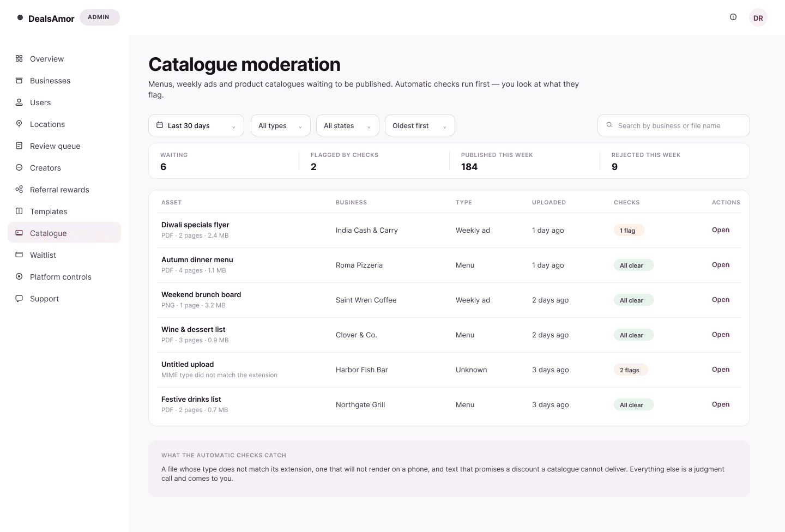Screen dimensions: 785x532
Task: Click Open for Untitled upload row
Action: coord(721,370)
